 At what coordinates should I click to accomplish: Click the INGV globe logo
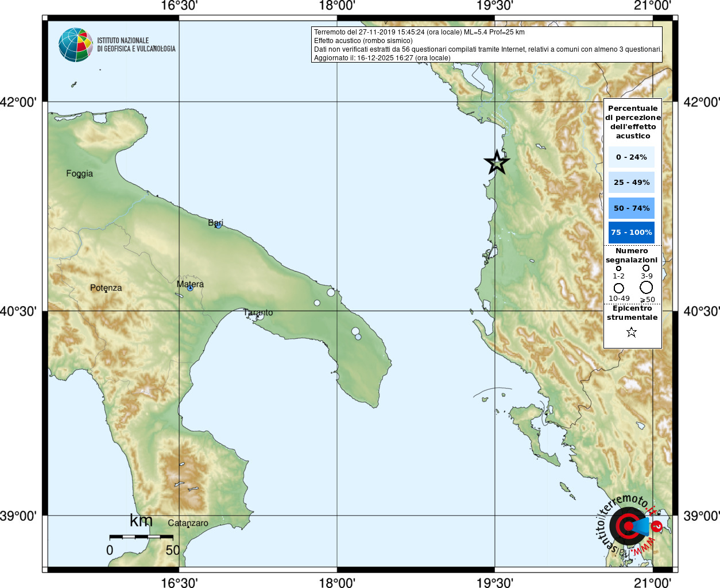[x=75, y=45]
